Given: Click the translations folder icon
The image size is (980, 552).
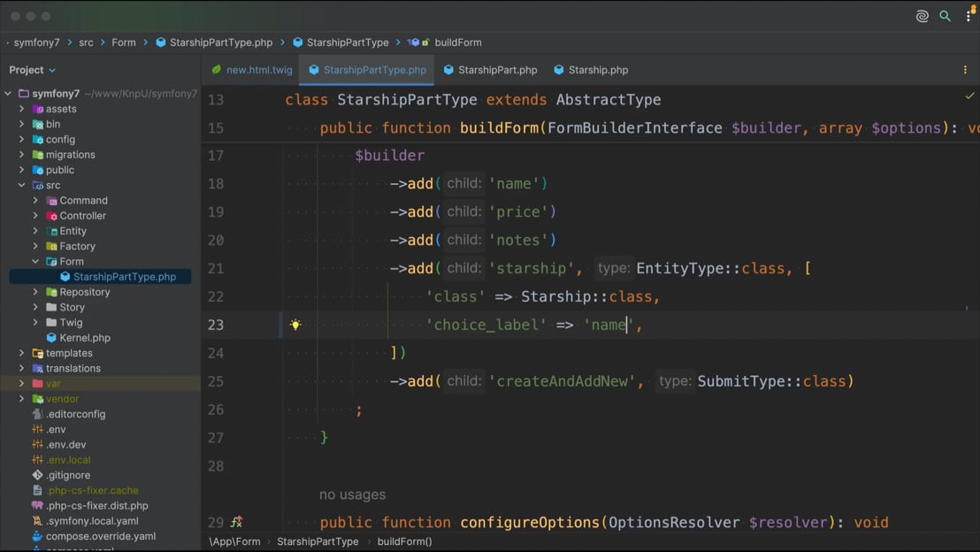Looking at the screenshot, I should click(x=37, y=368).
